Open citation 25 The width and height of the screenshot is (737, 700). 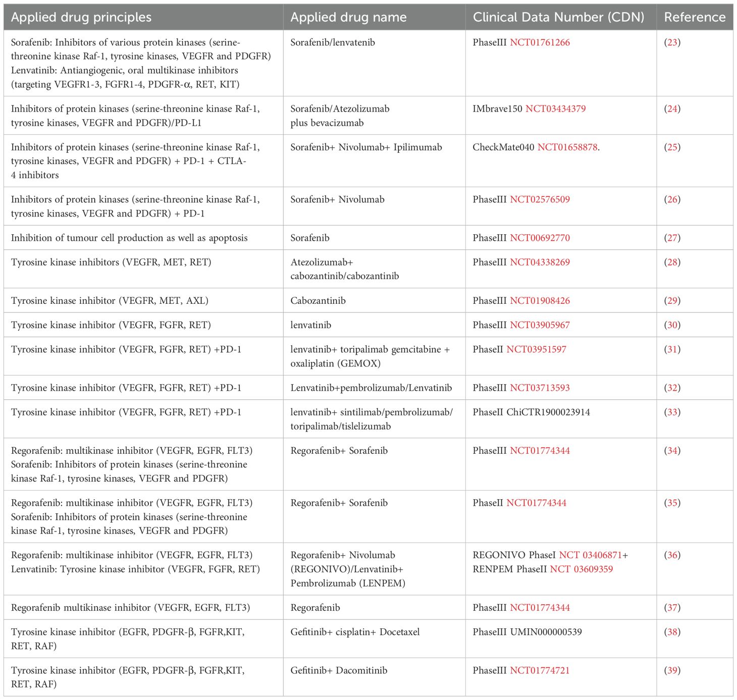point(672,147)
